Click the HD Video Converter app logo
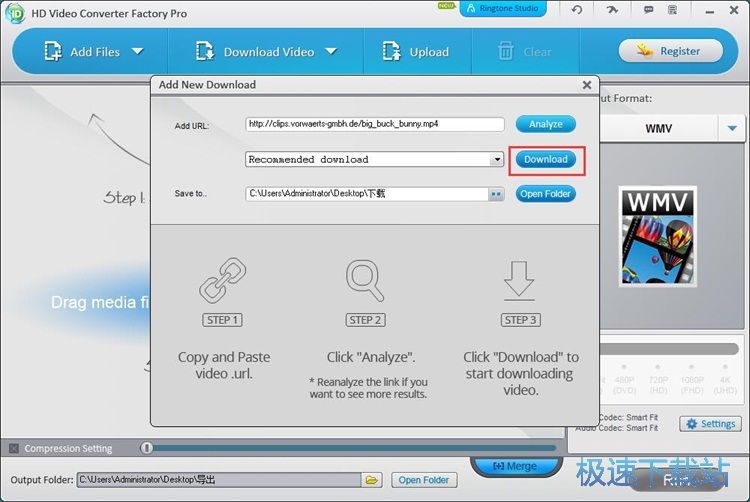Image resolution: width=750 pixels, height=502 pixels. pyautogui.click(x=15, y=13)
